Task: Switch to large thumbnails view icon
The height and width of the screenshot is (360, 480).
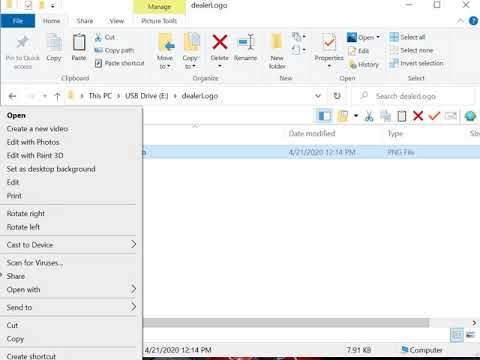Action: [471, 335]
